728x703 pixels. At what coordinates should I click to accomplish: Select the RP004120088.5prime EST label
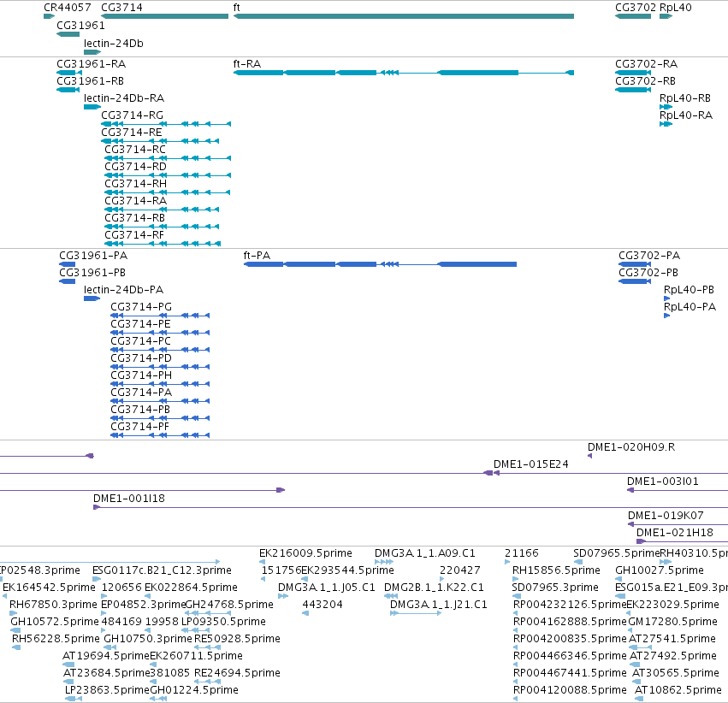pyautogui.click(x=570, y=691)
